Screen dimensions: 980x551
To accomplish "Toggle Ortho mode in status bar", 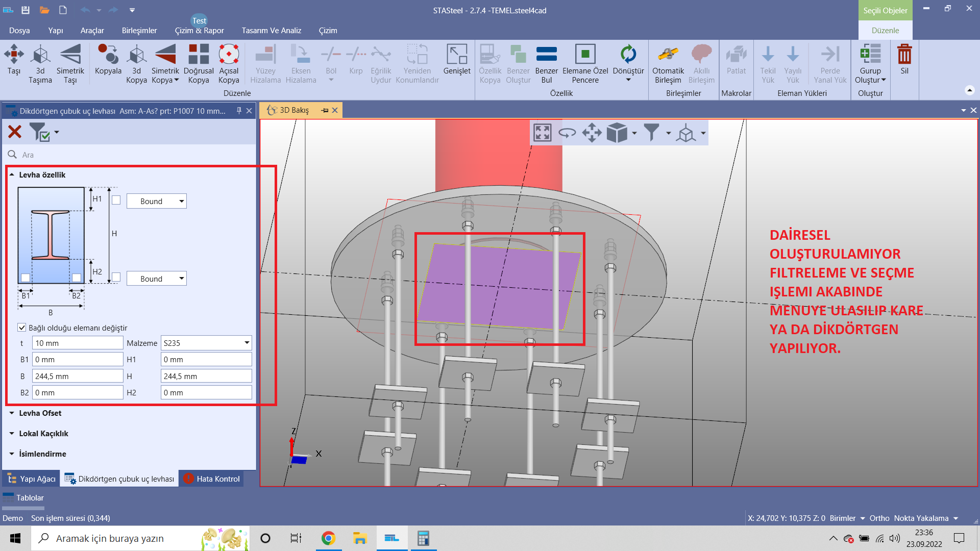I will point(879,518).
